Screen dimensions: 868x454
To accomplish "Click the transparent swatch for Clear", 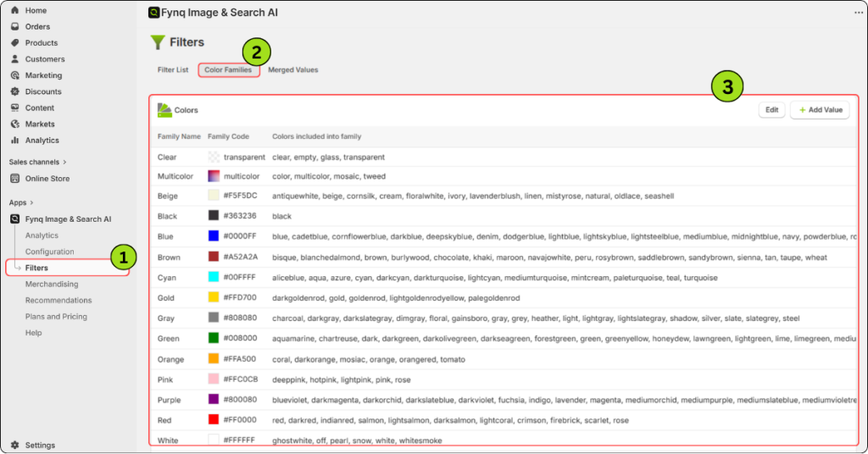I will (x=214, y=157).
